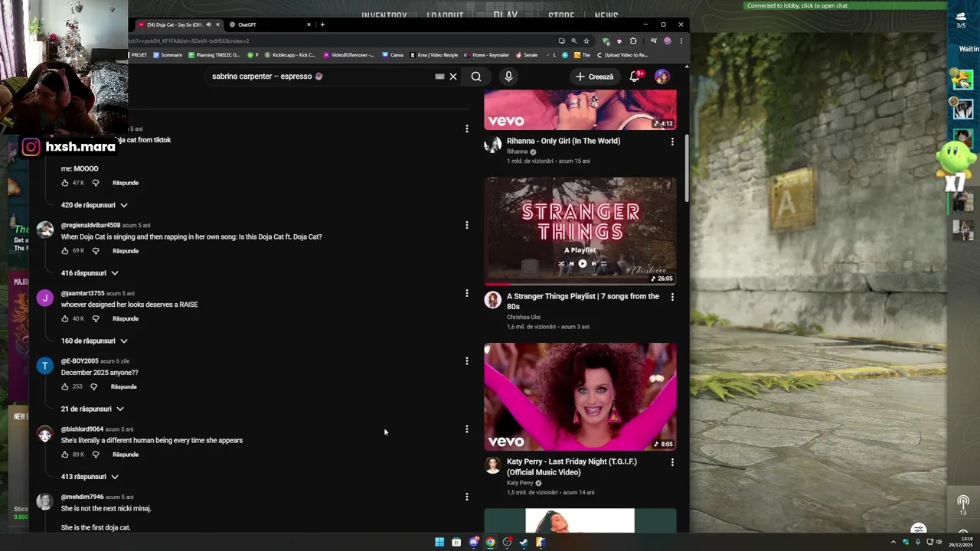The width and height of the screenshot is (980, 551).
Task: Click the YouTube search magnifier button
Action: pyautogui.click(x=476, y=77)
